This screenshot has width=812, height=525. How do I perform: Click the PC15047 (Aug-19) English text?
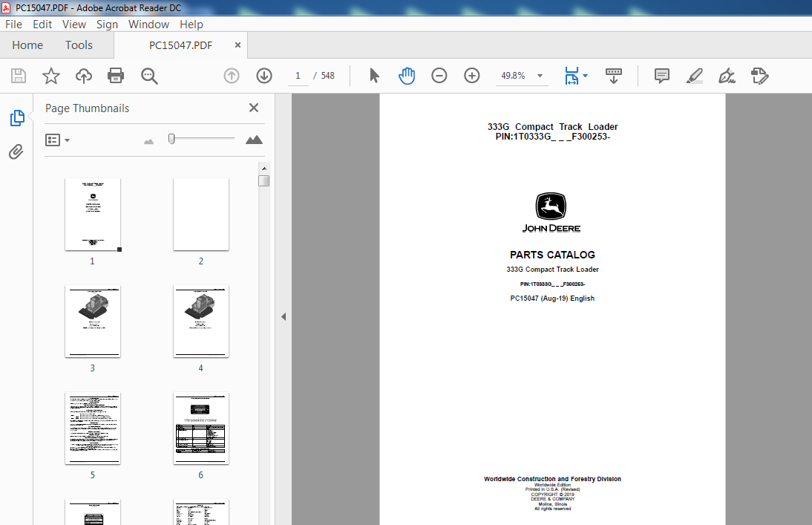point(552,299)
